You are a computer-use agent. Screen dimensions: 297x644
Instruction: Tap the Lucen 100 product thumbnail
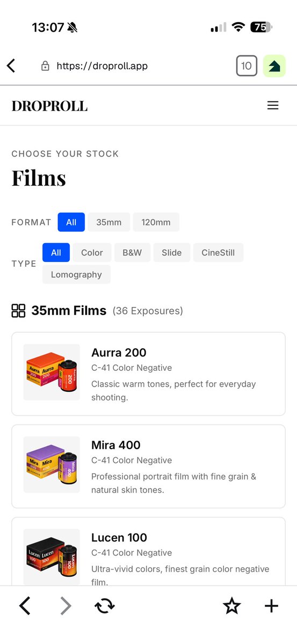click(x=52, y=557)
